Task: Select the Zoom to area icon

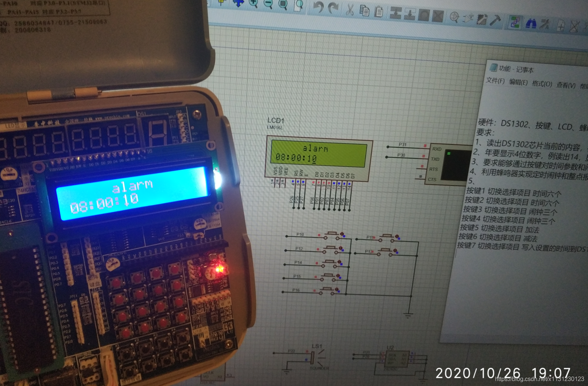Action: 299,5
